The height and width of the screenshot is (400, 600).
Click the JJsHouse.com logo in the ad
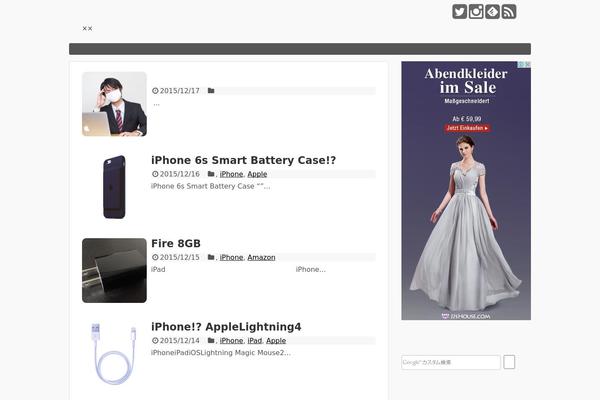(466, 316)
